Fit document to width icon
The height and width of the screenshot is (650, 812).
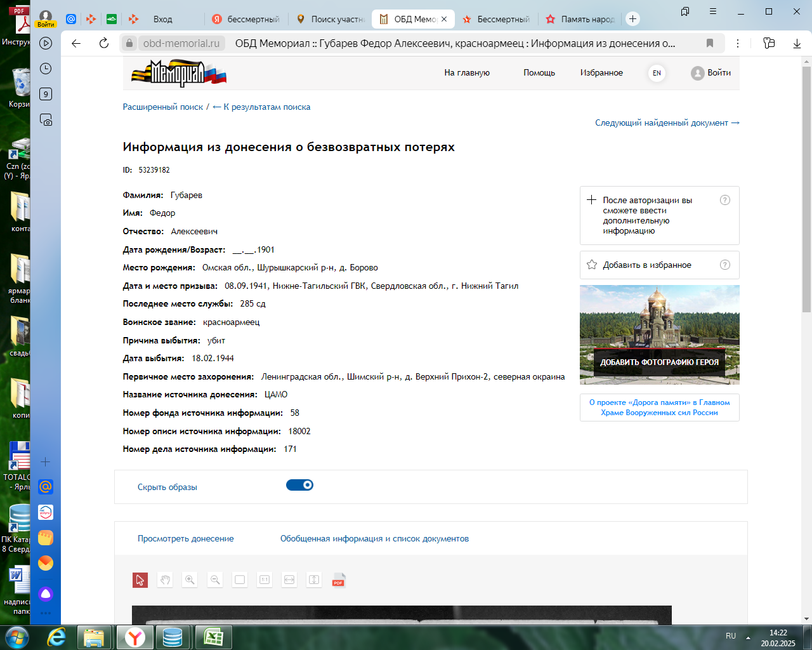tap(289, 580)
